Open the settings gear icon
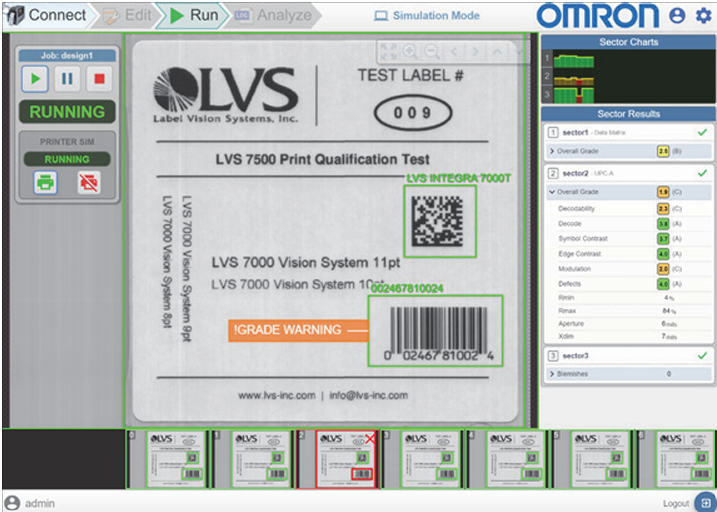Screen dimensions: 717x512 pyautogui.click(x=703, y=16)
